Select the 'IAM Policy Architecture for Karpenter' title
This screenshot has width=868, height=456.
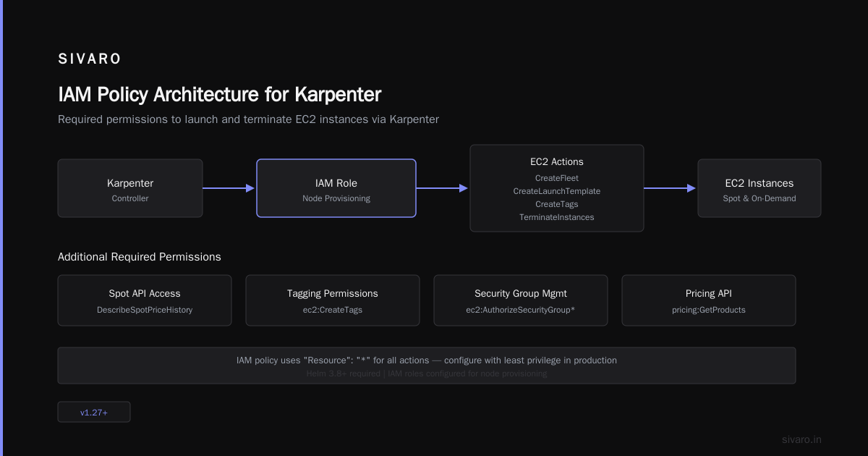point(219,95)
